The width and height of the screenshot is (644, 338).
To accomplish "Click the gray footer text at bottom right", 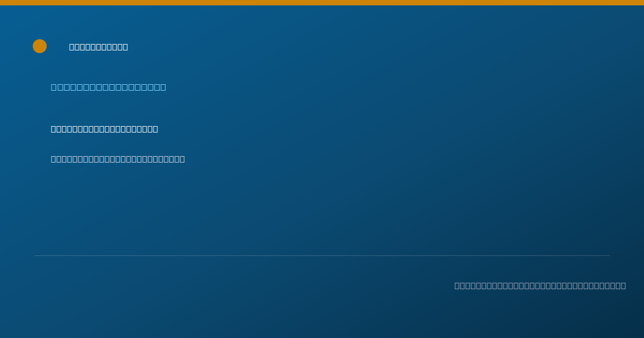I will tap(540, 285).
